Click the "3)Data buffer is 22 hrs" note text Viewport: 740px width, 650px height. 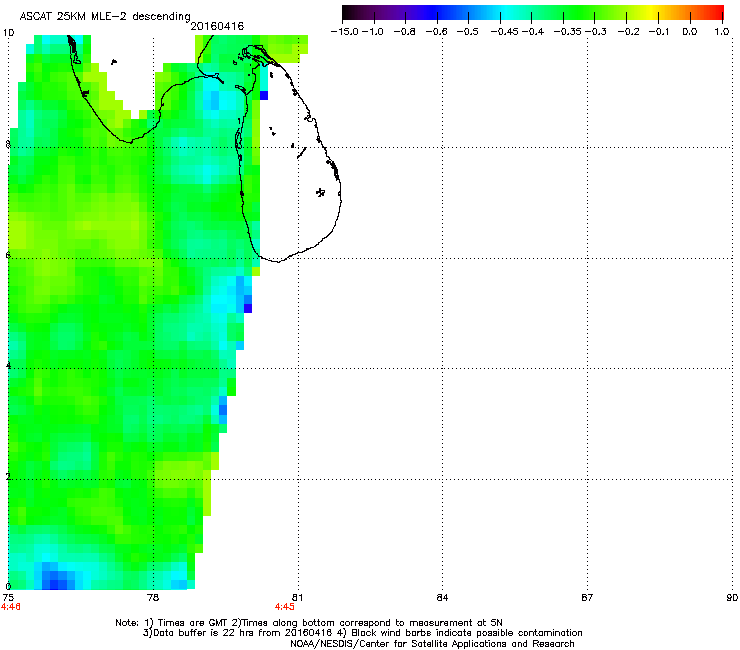tap(197, 633)
